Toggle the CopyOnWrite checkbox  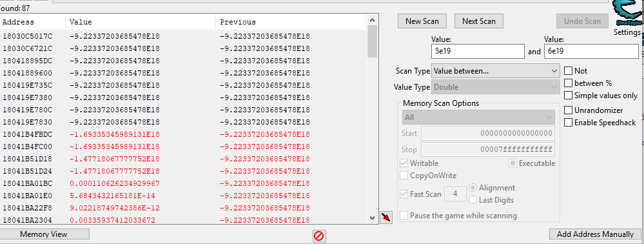pyautogui.click(x=404, y=176)
